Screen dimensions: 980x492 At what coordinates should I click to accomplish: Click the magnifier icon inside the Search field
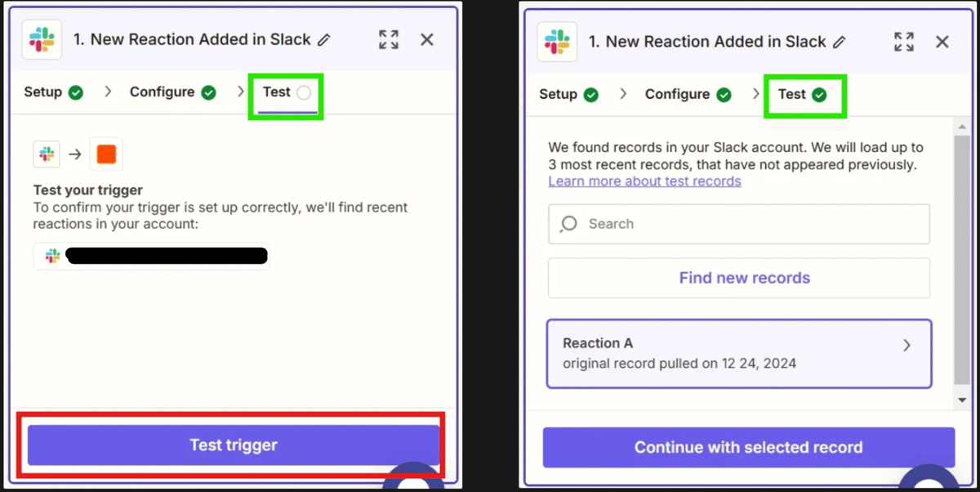(x=569, y=224)
